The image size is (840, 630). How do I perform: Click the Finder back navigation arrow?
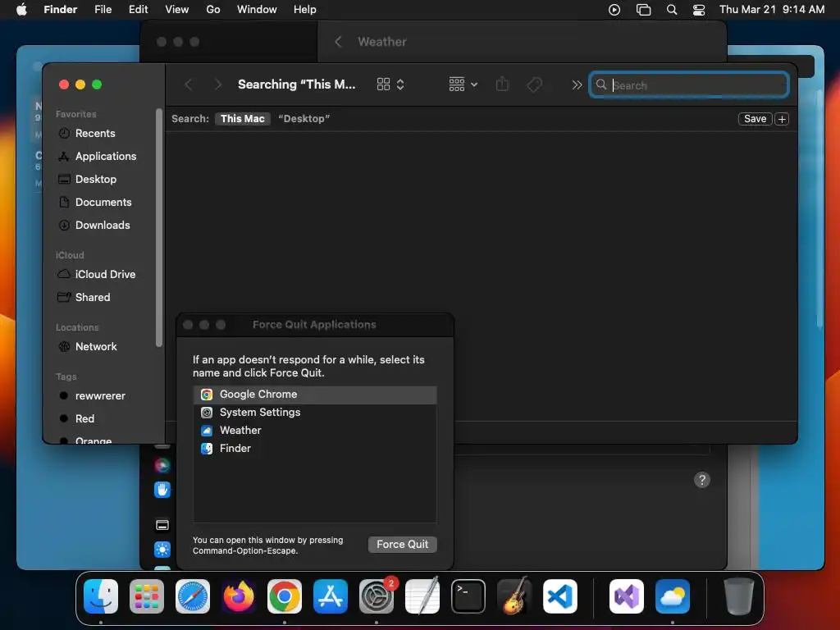(188, 84)
